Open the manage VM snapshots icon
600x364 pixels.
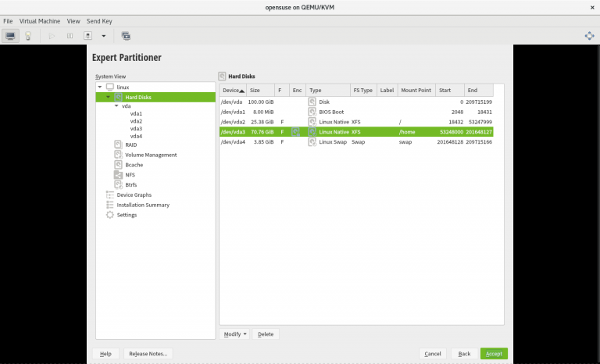[x=126, y=36]
